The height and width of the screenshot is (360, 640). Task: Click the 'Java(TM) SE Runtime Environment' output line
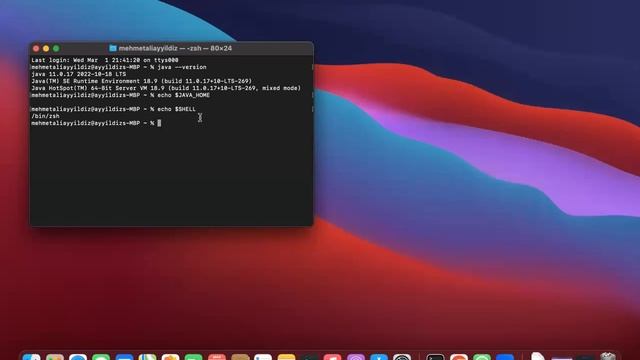pyautogui.click(x=142, y=81)
